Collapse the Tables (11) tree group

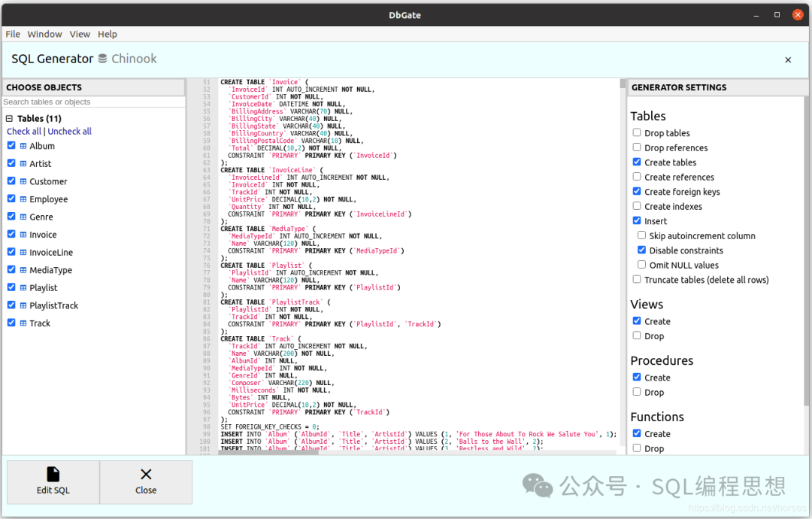tap(9, 119)
